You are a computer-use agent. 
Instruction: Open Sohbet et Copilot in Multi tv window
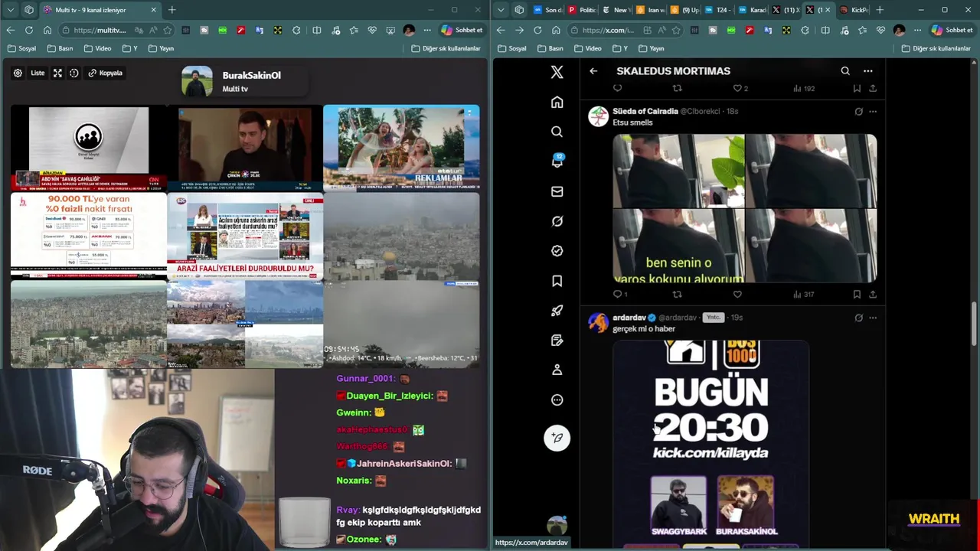coord(462,30)
